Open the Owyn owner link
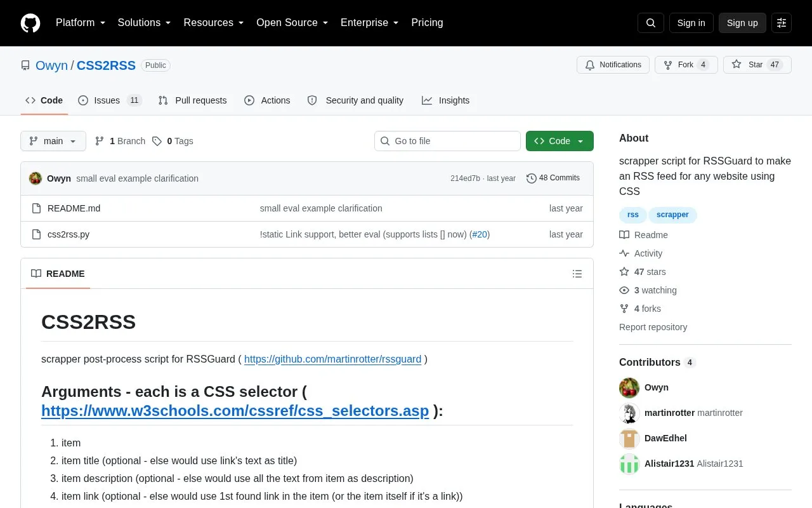The height and width of the screenshot is (508, 812). point(51,65)
